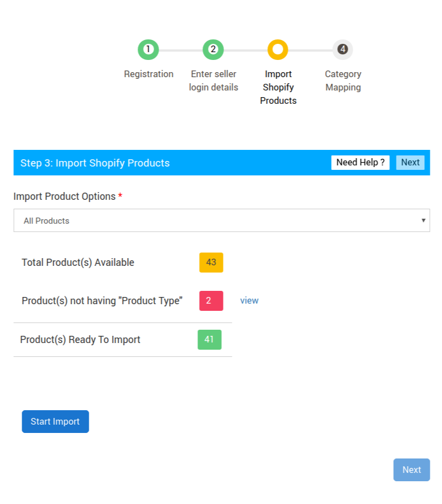Screen dimensions: 442x504
Task: Select the Import Shopify Products step label
Action: pyautogui.click(x=278, y=87)
